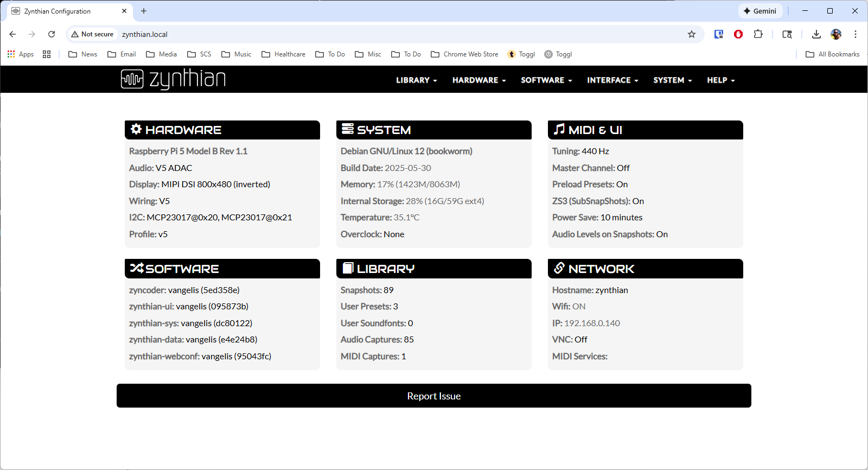
Task: Open the Chrome Web Store bookmark
Action: 464,54
